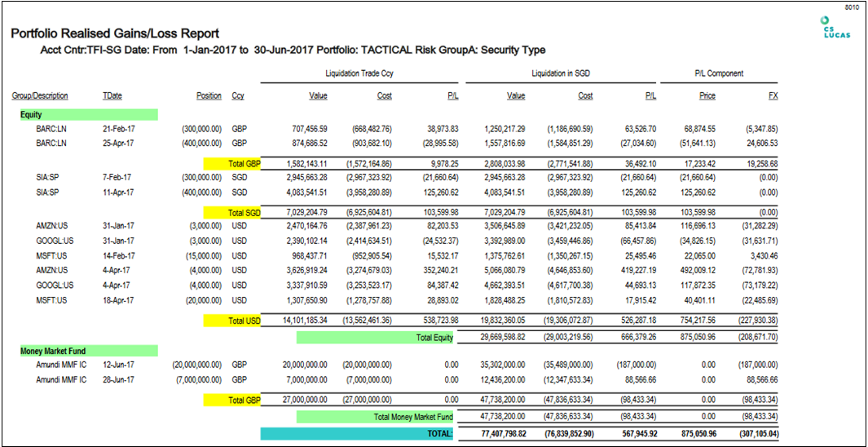Click the Ccy column header
The width and height of the screenshot is (868, 447).
[x=239, y=95]
